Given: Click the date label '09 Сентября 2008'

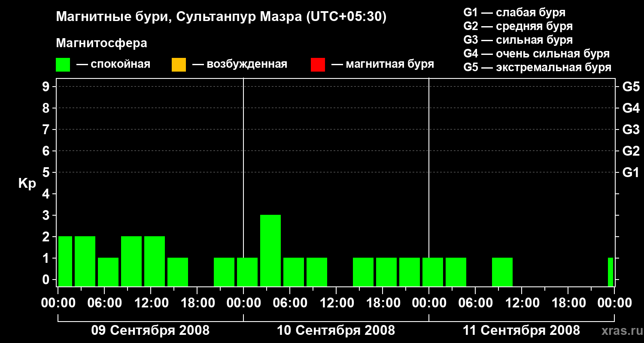Looking at the screenshot, I should [x=151, y=330].
